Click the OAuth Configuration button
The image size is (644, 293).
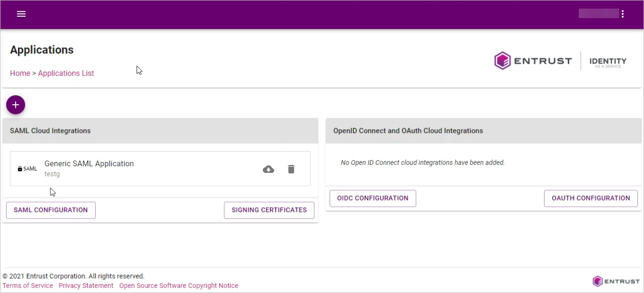(591, 198)
